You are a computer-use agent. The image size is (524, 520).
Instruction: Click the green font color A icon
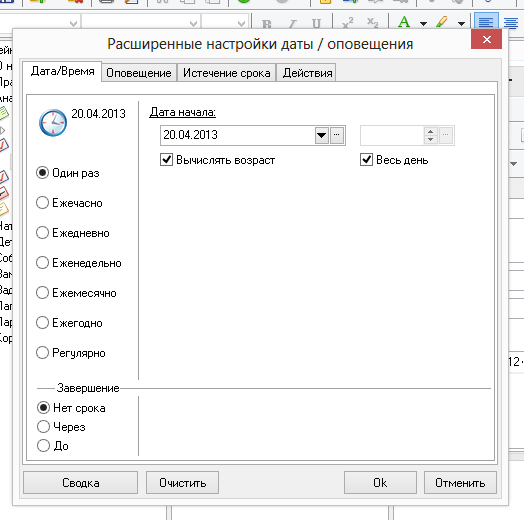[404, 22]
